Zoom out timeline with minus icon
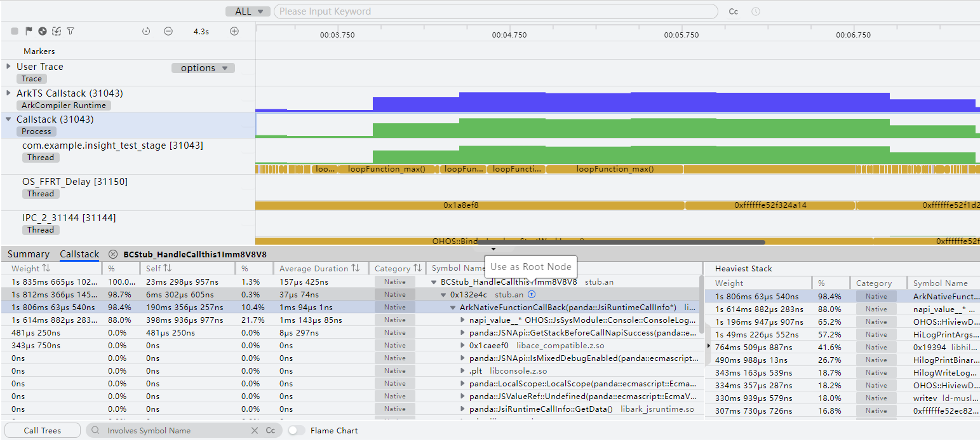Image resolution: width=980 pixels, height=441 pixels. coord(168,31)
